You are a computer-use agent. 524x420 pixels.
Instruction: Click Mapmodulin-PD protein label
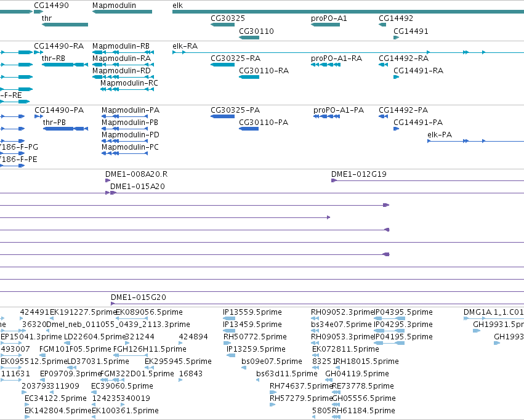point(131,135)
